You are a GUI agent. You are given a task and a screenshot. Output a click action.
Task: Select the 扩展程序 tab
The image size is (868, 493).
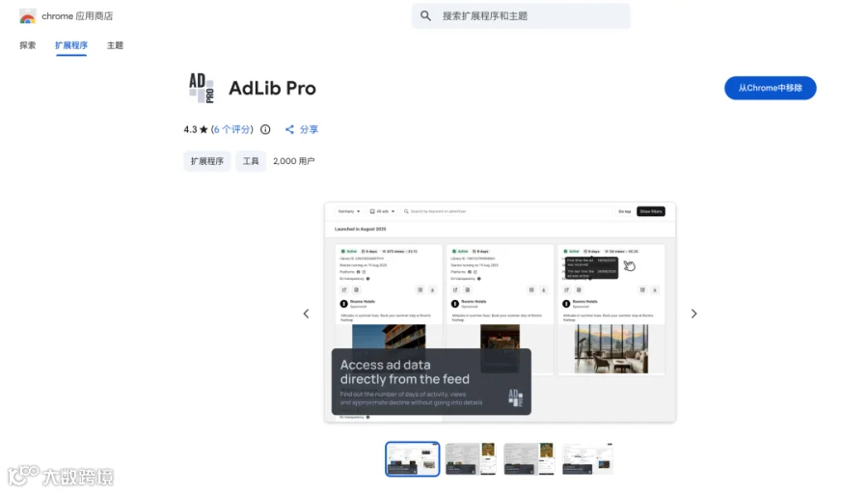[70, 45]
